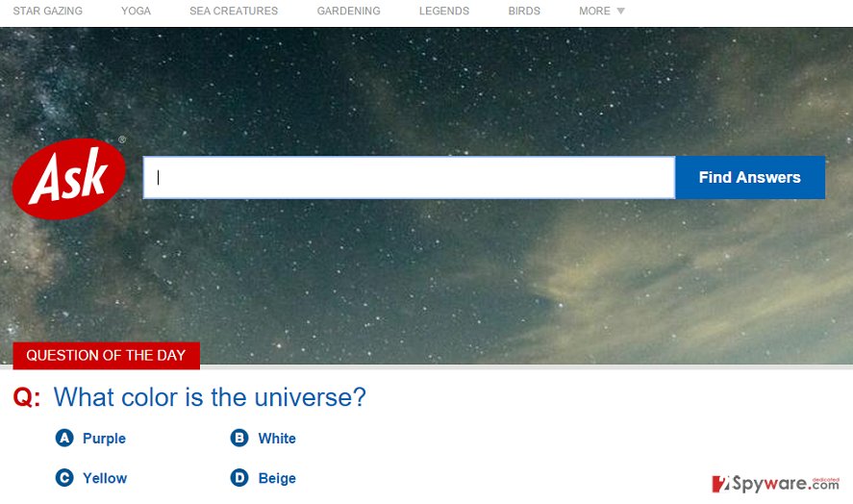Open the MORE navigation menu
This screenshot has width=853, height=504.
[594, 11]
